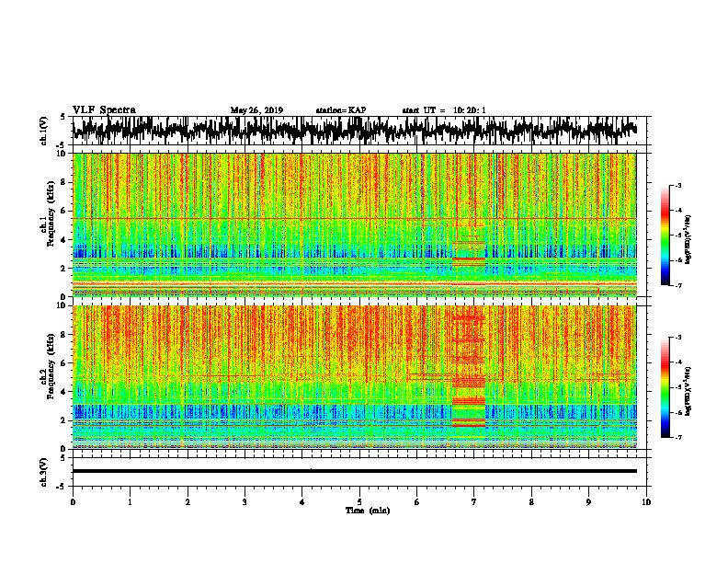Click the time axis tick label "7"

[x=474, y=502]
